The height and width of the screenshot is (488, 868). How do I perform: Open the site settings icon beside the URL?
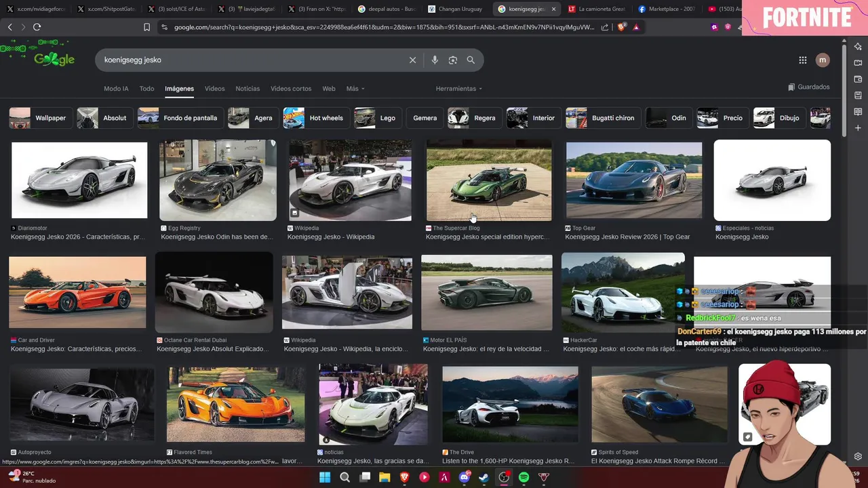164,27
